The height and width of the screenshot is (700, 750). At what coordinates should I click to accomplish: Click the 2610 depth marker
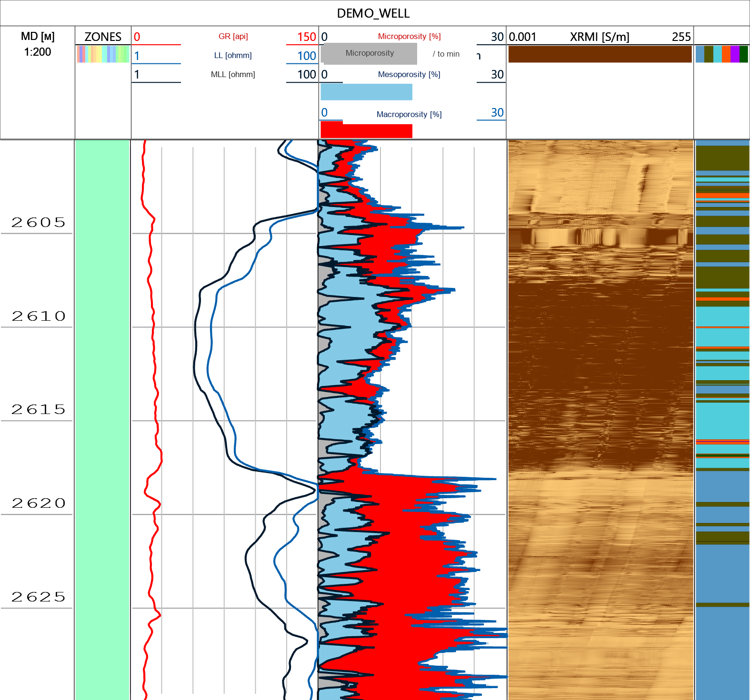(x=38, y=316)
